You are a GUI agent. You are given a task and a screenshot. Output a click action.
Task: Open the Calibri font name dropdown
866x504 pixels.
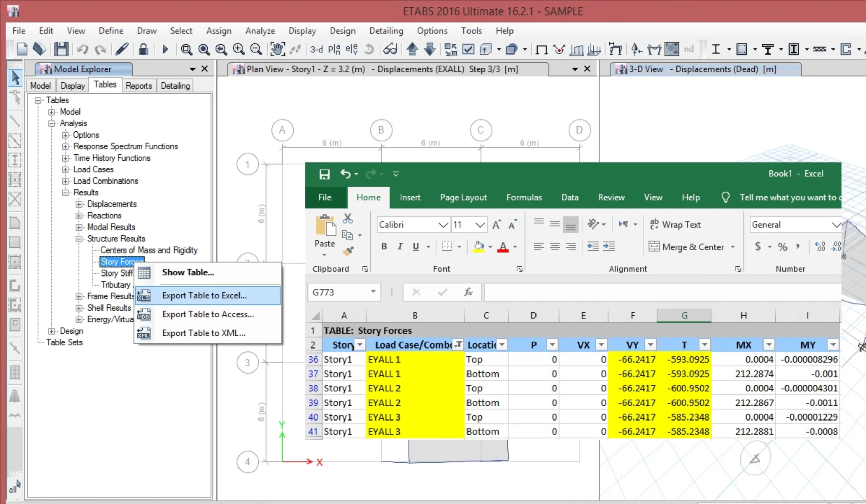(443, 225)
